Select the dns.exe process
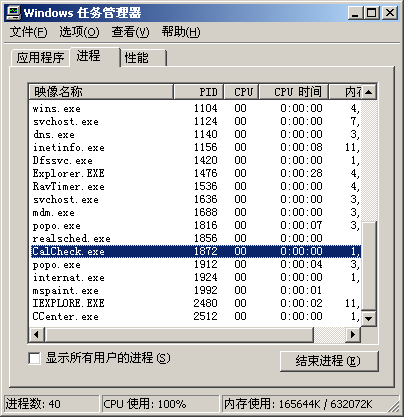Screen dimensions: 404x417 point(196,134)
